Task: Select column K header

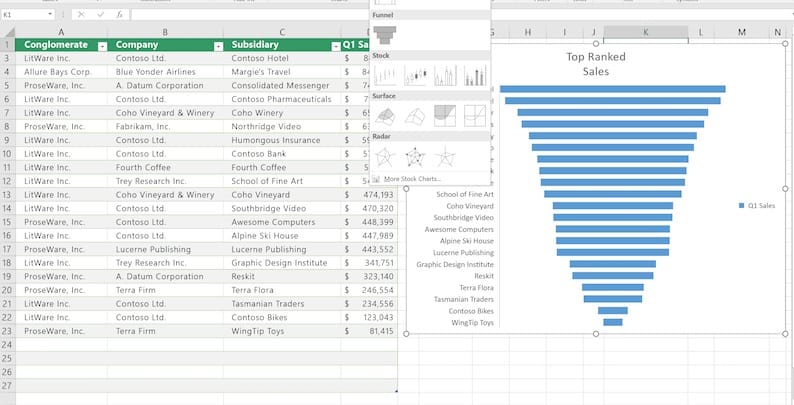Action: pos(646,32)
